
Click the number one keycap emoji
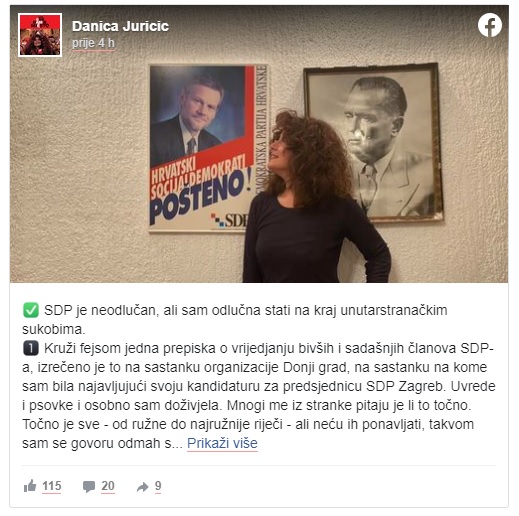(x=31, y=348)
